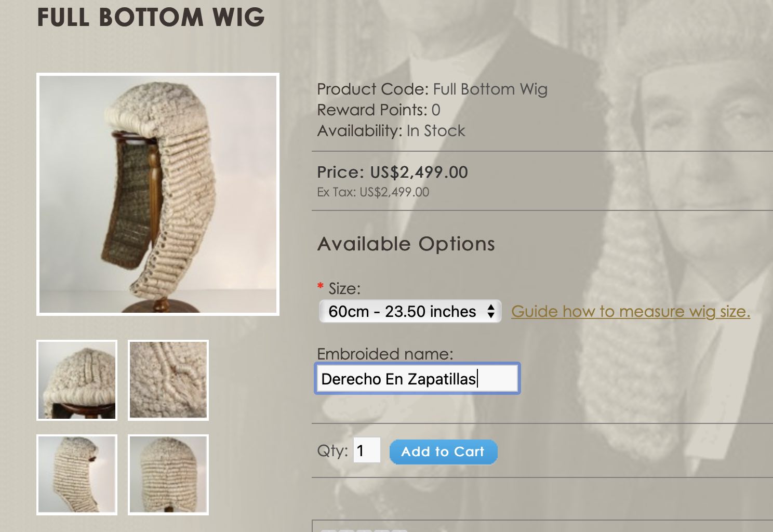Click the Size dropdown up-down arrows
This screenshot has width=773, height=532.
coord(490,311)
